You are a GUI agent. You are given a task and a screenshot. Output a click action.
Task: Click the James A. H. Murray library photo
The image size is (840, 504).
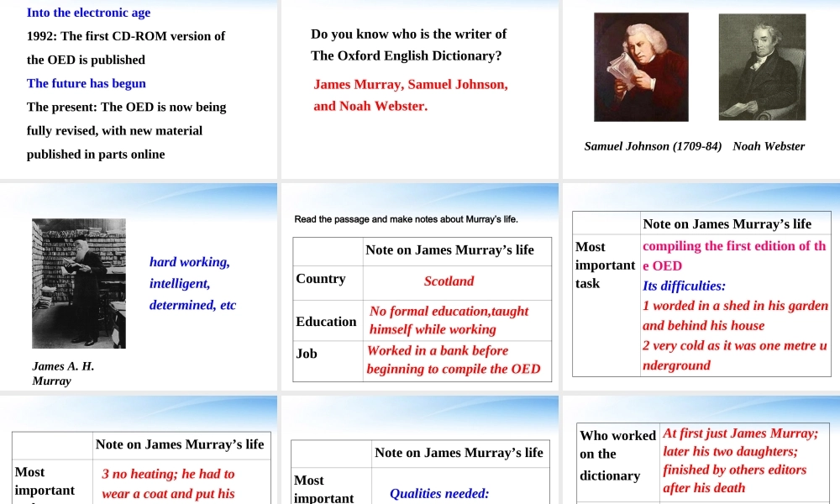[79, 284]
